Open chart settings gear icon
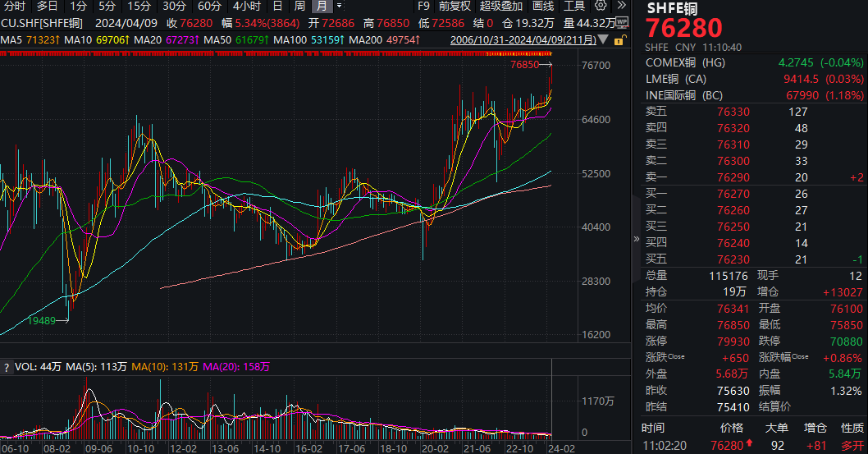This screenshot has height=454, width=868. coord(601,6)
